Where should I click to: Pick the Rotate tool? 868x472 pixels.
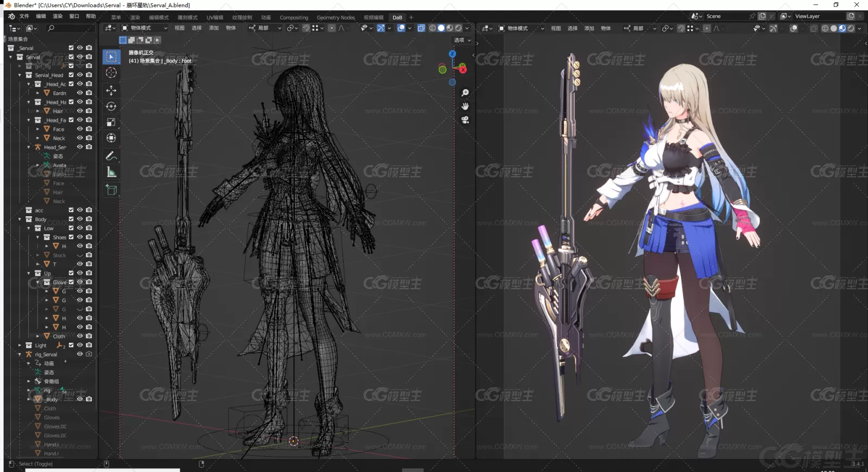[x=111, y=106]
